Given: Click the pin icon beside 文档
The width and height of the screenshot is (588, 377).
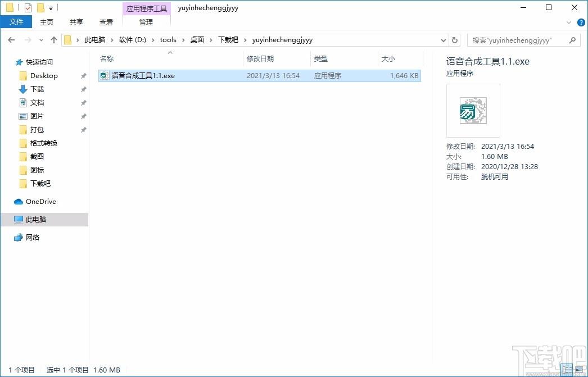Looking at the screenshot, I should click(x=83, y=103).
